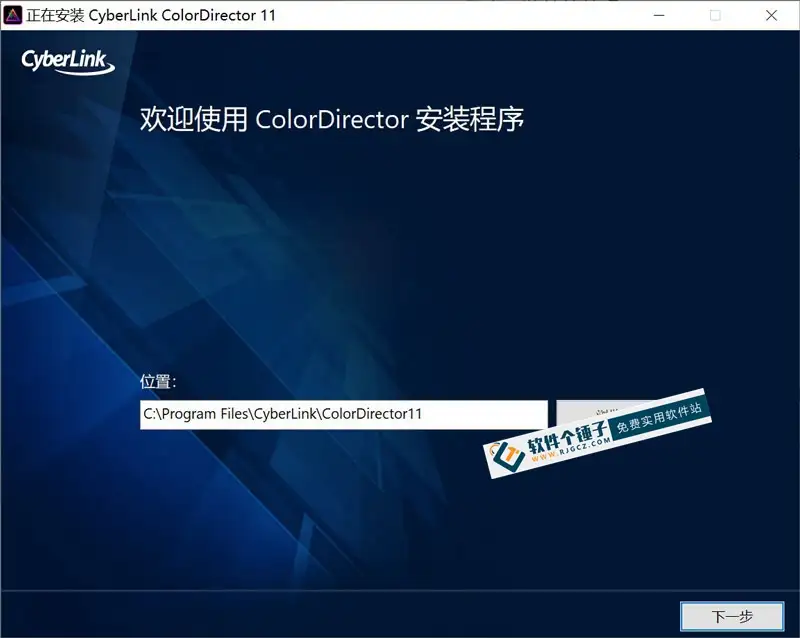Click the 位置 label

(158, 382)
